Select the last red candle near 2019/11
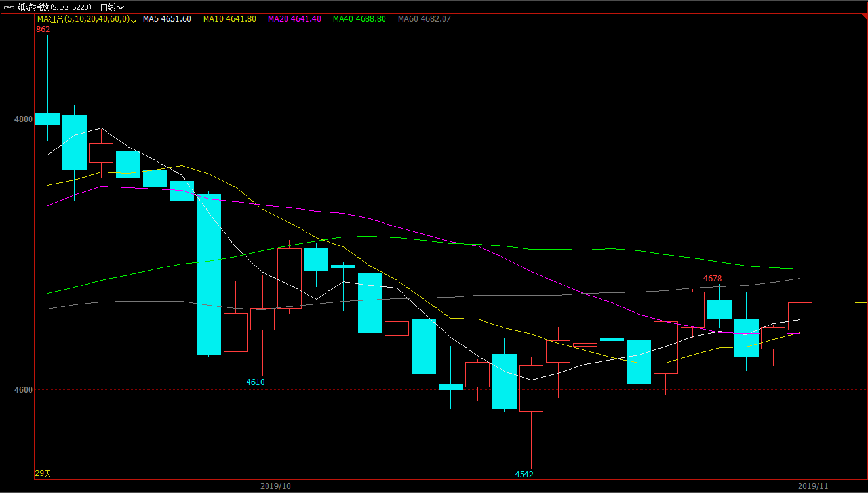The width and height of the screenshot is (868, 493). 800,316
